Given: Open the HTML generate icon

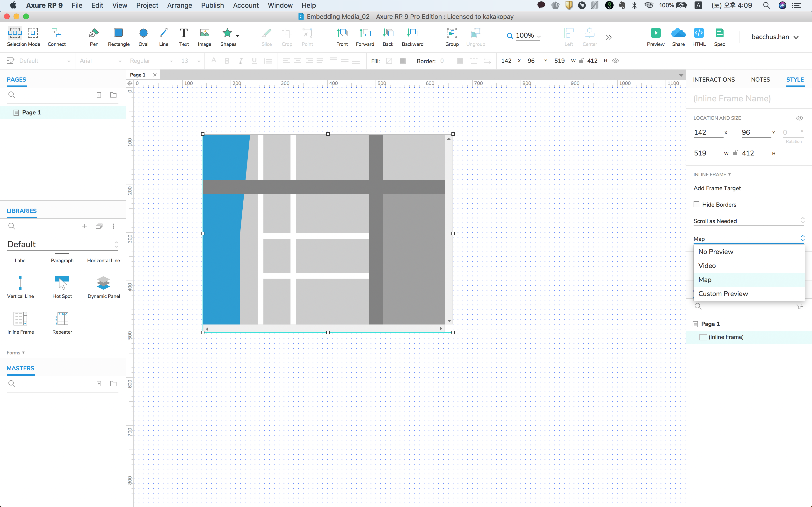Looking at the screenshot, I should (699, 33).
